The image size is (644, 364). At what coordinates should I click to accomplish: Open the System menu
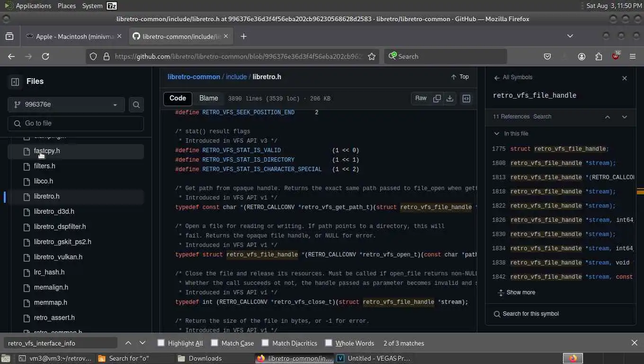92,6
